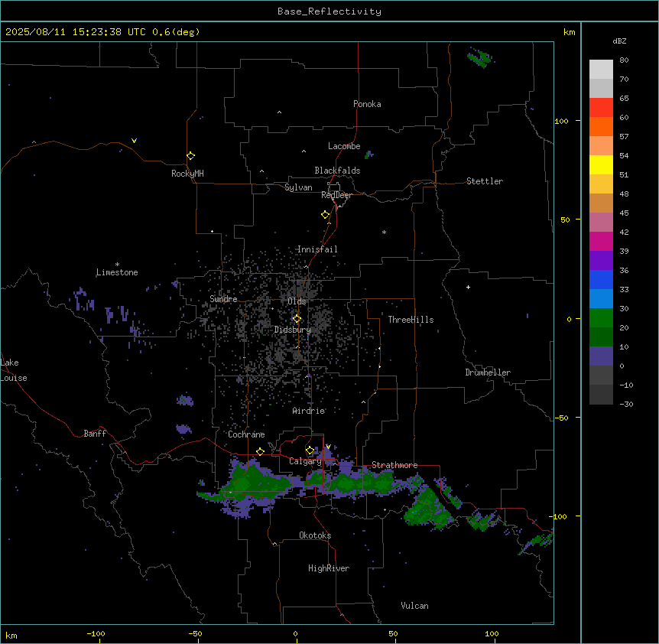Select the Ponoka city label
This screenshot has width=659, height=644.
click(x=367, y=104)
